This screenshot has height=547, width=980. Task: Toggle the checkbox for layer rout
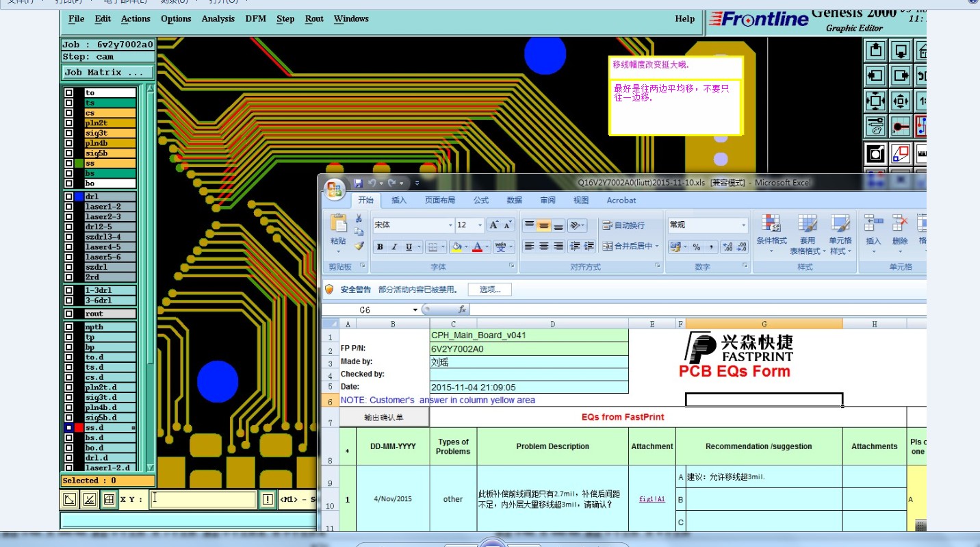click(x=69, y=314)
